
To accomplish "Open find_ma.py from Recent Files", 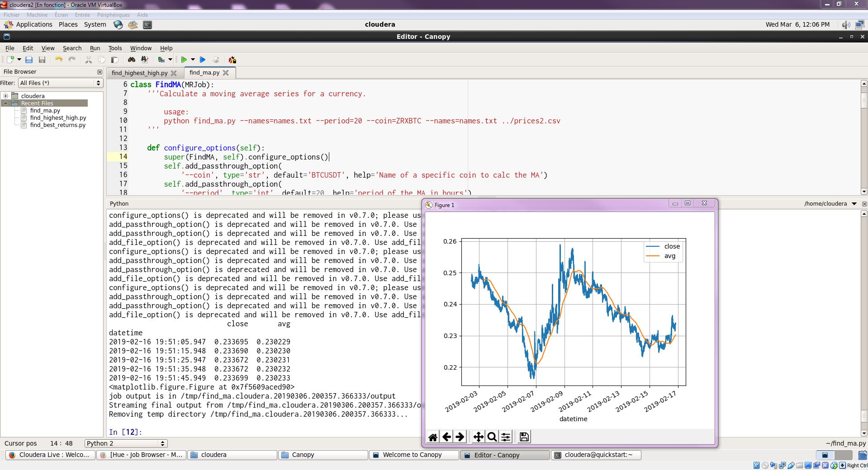I will 45,110.
